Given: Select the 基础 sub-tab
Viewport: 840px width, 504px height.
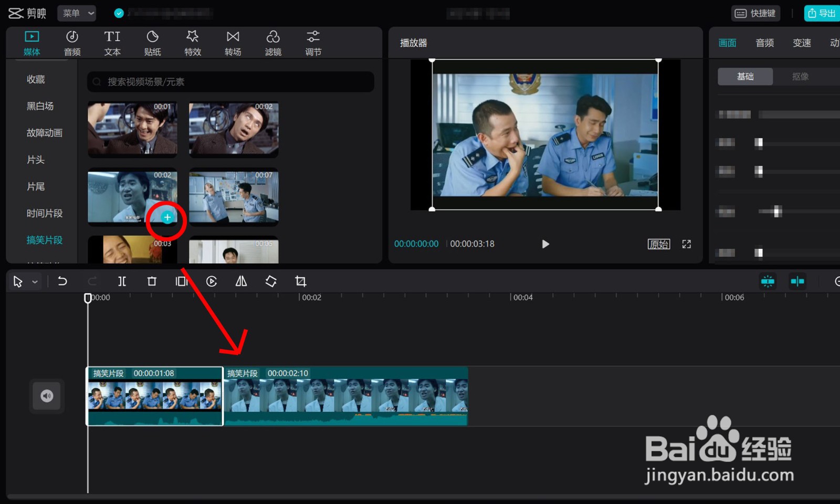Looking at the screenshot, I should [745, 77].
